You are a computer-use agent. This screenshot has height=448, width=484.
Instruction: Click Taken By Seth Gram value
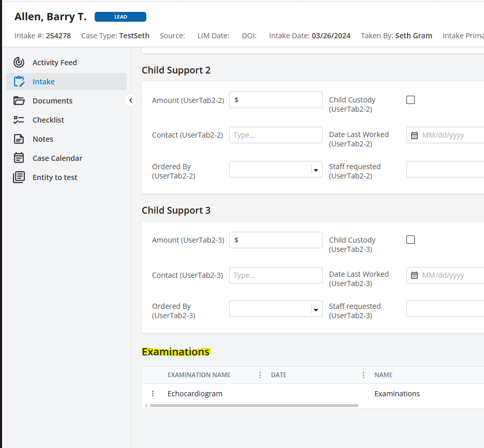tap(414, 36)
